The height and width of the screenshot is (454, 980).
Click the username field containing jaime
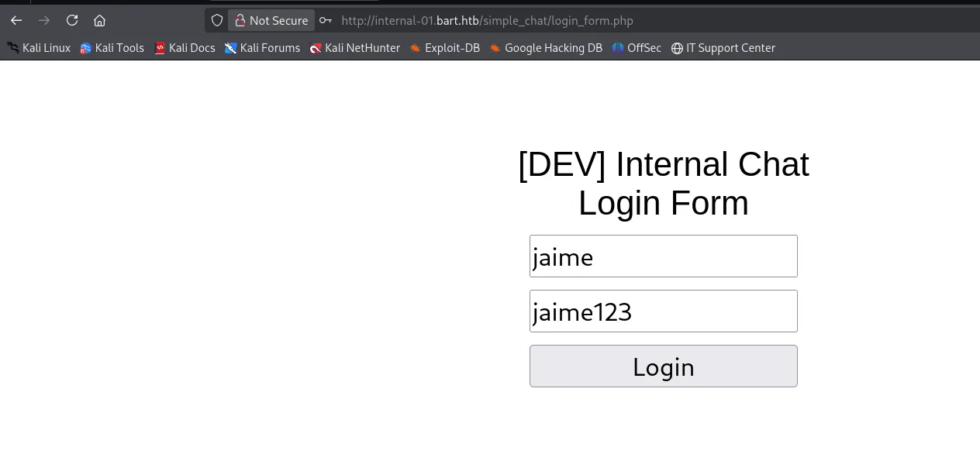664,256
